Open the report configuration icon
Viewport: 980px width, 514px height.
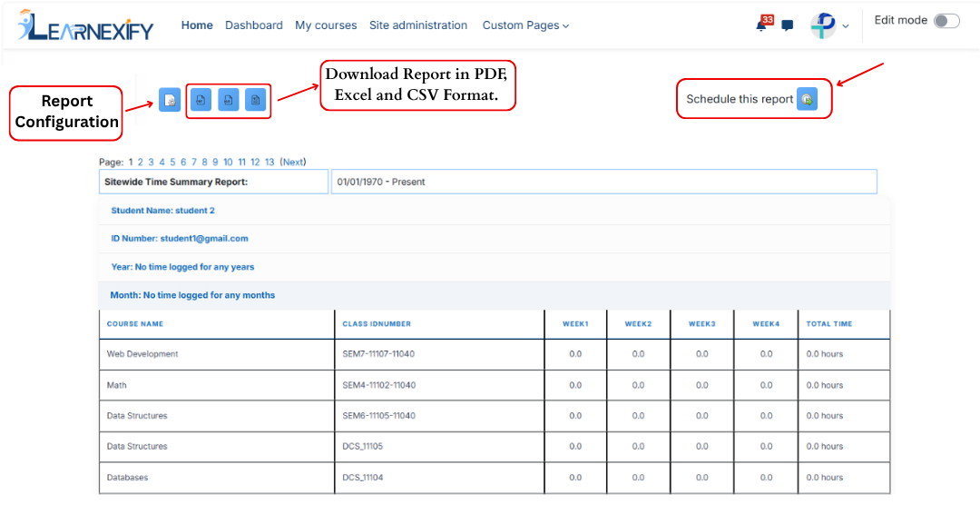coord(170,99)
